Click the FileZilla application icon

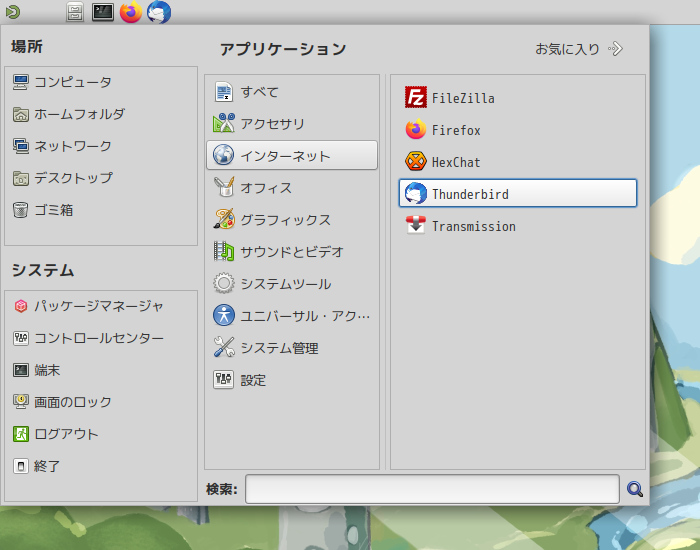[x=416, y=97]
